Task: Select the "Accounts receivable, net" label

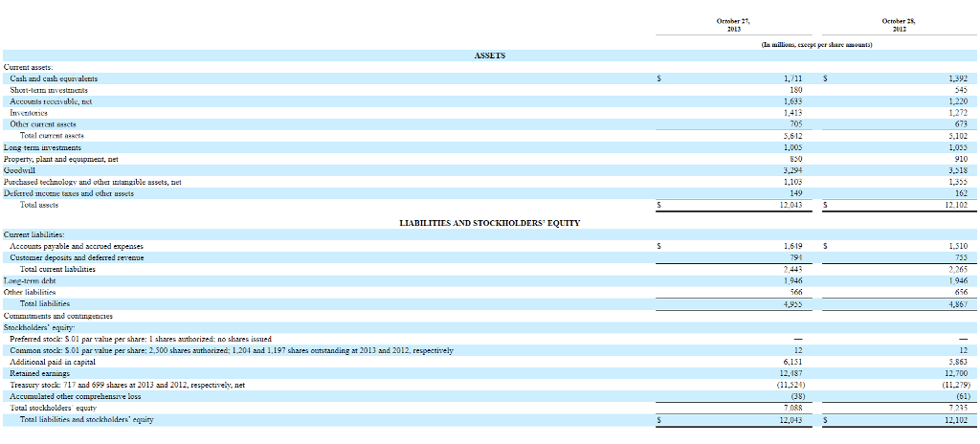Action: pos(52,101)
